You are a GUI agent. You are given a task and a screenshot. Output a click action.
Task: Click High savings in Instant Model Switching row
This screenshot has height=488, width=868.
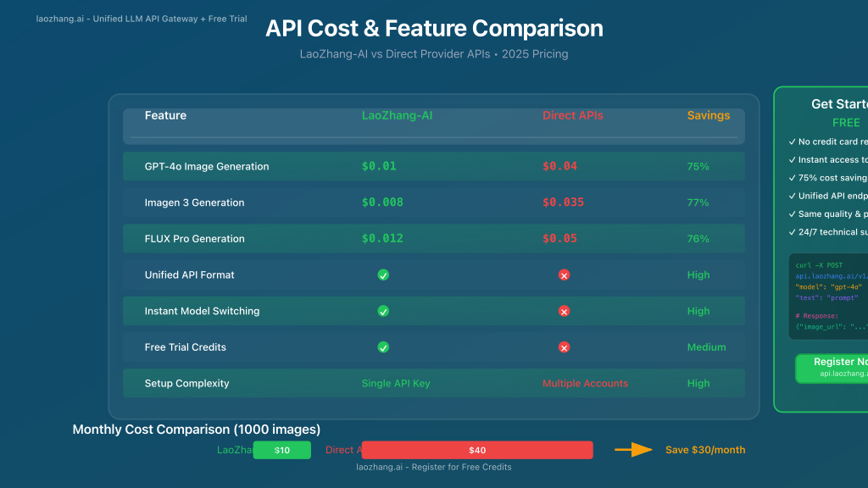point(698,311)
